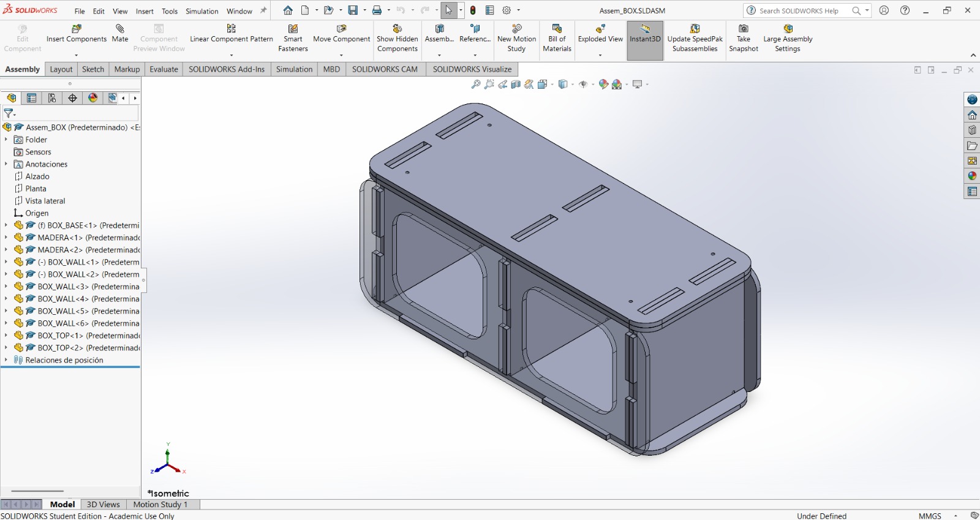Expand the Folder tree item
The image size is (980, 520).
tap(6, 140)
